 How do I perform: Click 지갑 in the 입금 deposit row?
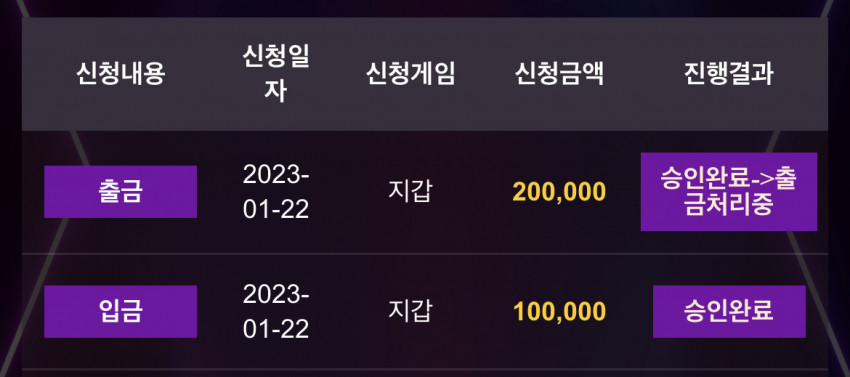410,311
